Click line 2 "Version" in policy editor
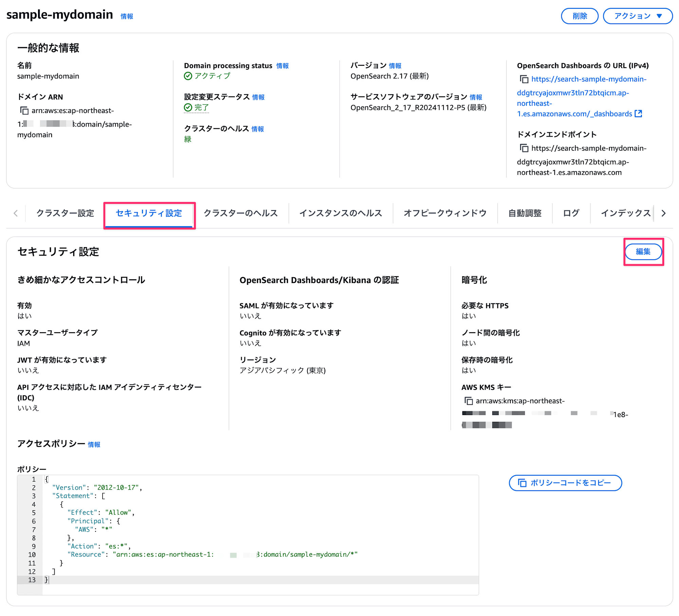Screen dimensions: 679x616 pos(97,487)
